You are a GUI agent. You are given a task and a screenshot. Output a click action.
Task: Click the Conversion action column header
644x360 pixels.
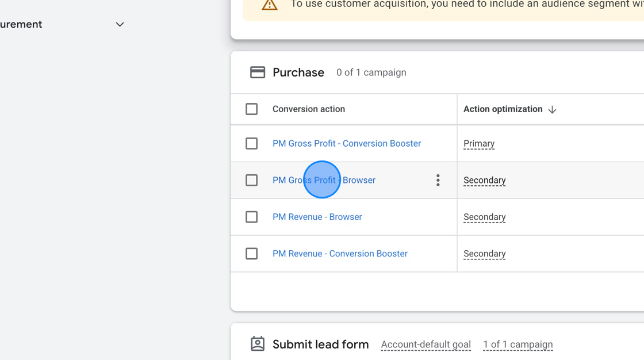pos(309,109)
